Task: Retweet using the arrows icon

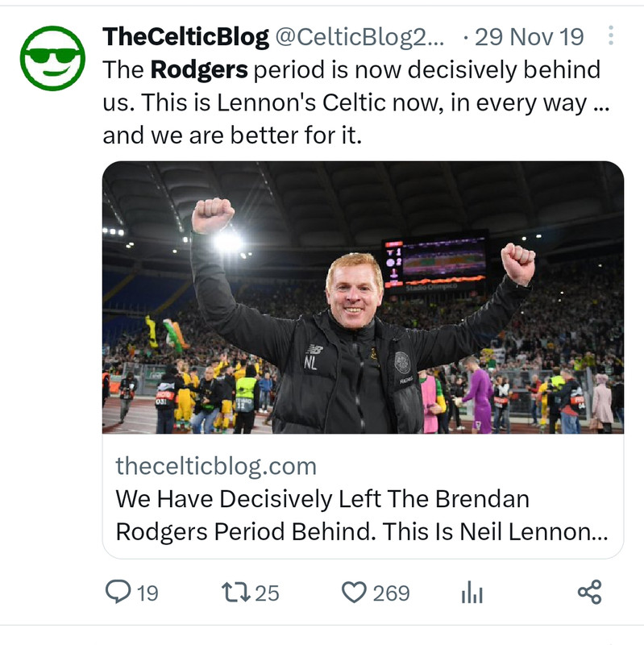Action: tap(235, 593)
